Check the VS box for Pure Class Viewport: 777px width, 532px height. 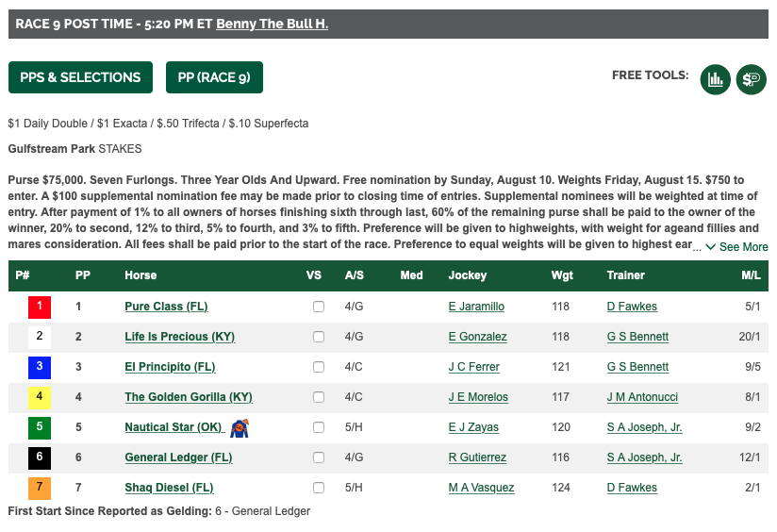click(x=319, y=307)
